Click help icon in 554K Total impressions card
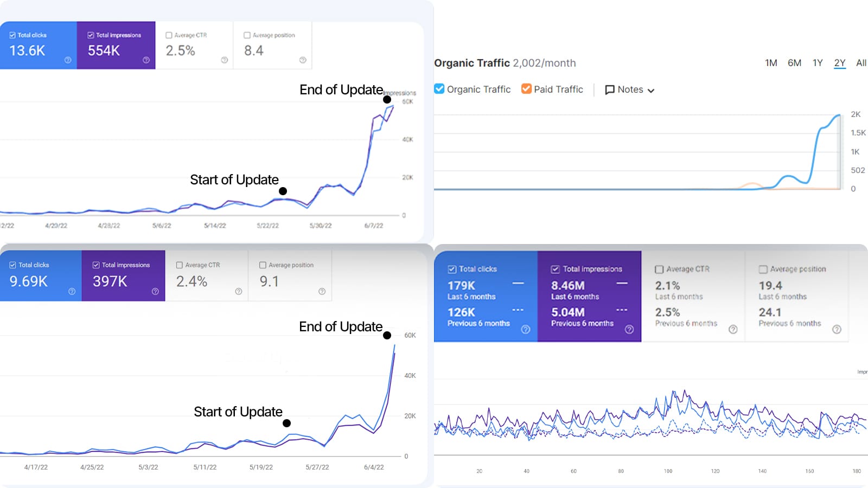868x488 pixels. click(146, 60)
